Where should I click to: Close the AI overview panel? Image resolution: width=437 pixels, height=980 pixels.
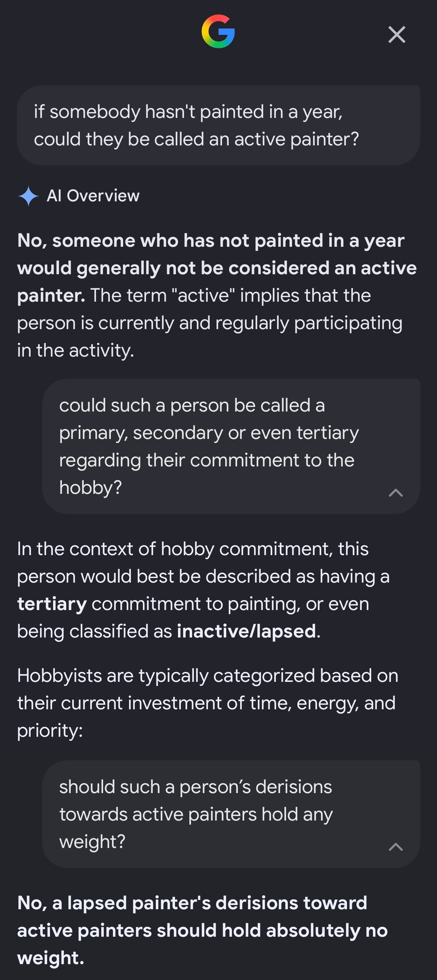(397, 34)
